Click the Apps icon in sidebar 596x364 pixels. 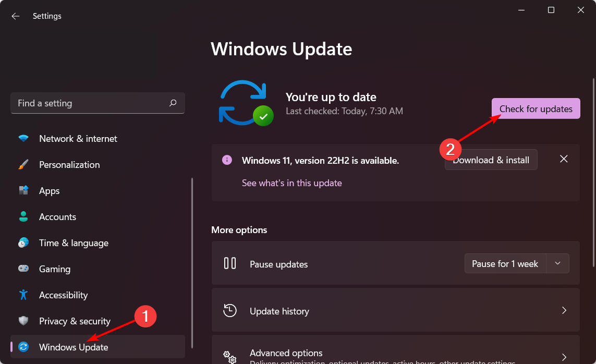point(23,190)
